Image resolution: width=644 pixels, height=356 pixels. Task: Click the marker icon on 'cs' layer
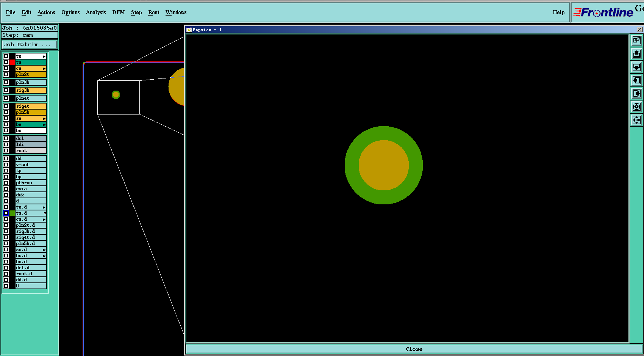44,68
